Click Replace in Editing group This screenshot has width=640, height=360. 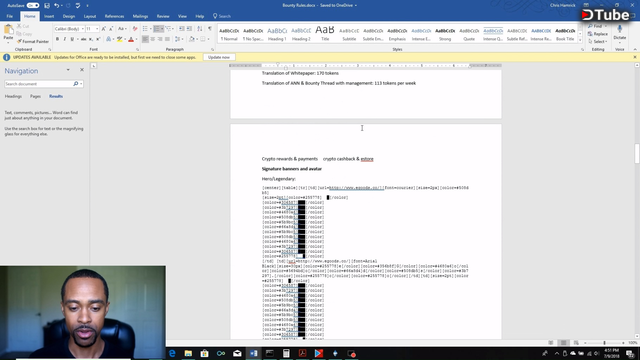598,34
